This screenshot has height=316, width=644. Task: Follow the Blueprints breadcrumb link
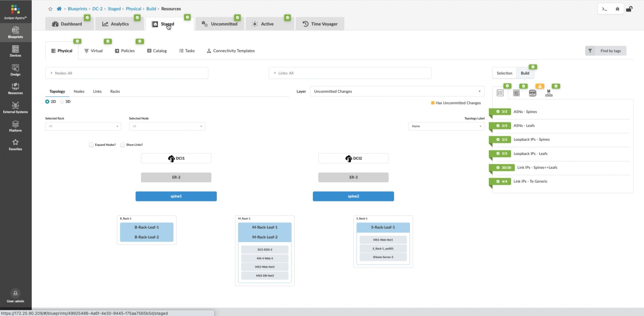click(77, 9)
